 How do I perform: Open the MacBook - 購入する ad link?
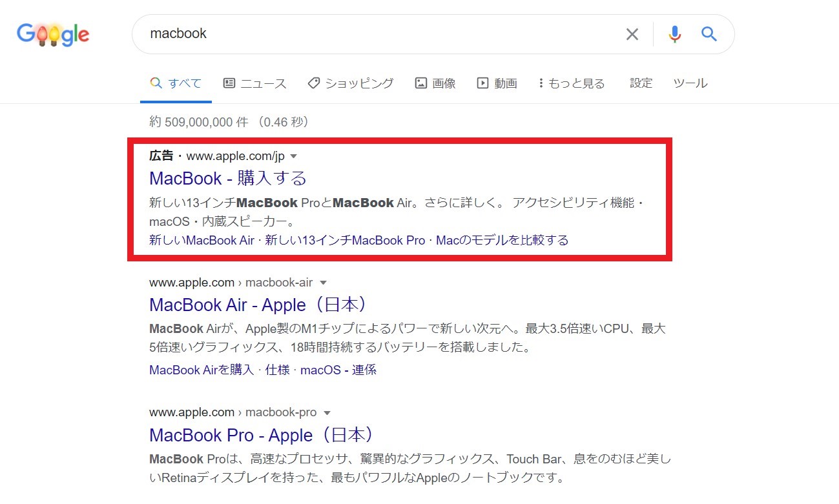[228, 178]
